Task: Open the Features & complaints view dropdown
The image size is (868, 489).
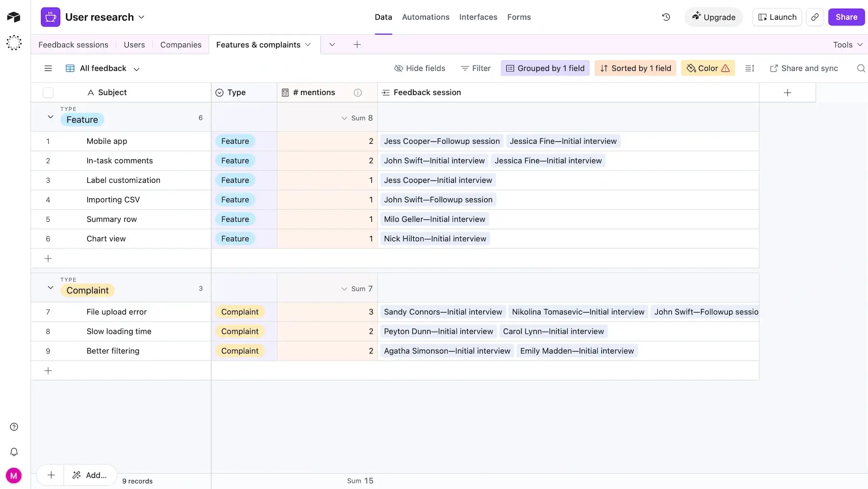Action: point(308,44)
